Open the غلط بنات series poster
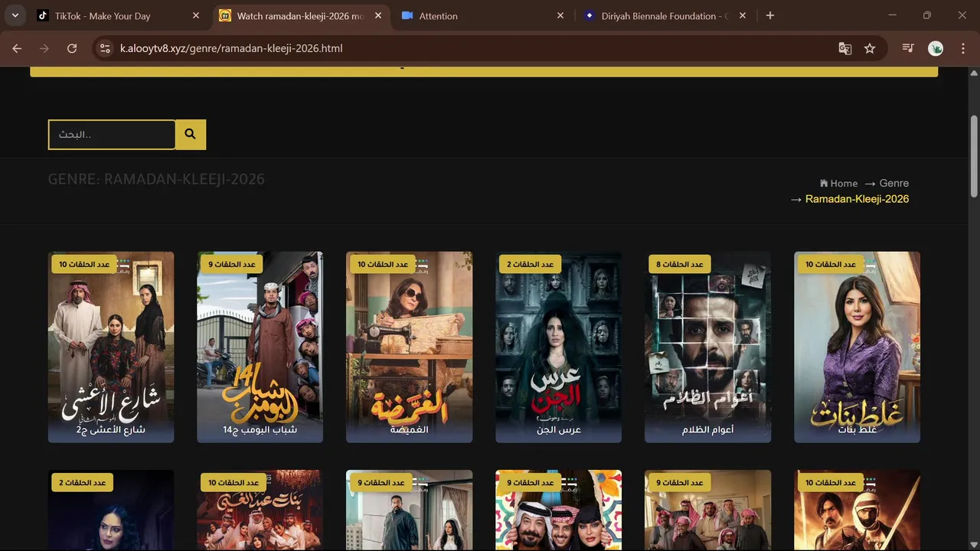 857,347
